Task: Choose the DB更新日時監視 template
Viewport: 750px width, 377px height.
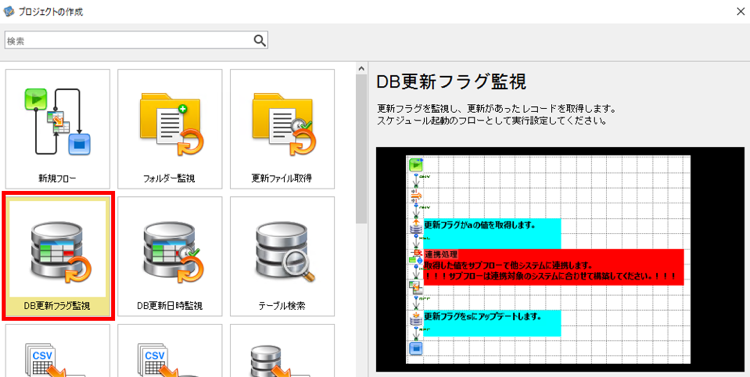Action: pyautogui.click(x=170, y=256)
